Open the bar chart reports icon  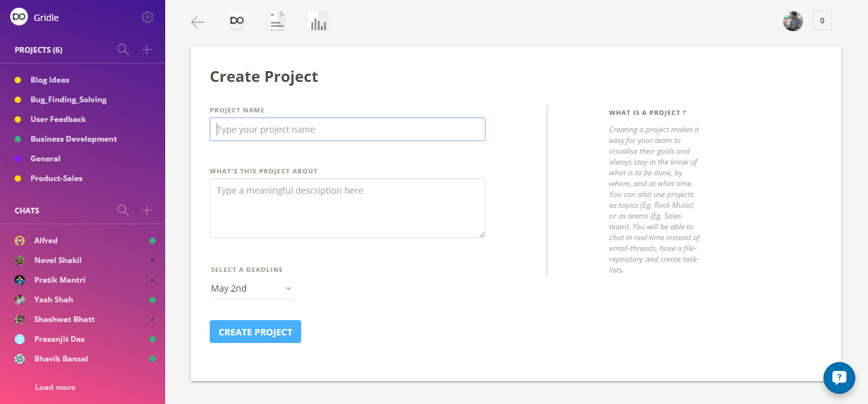(318, 22)
